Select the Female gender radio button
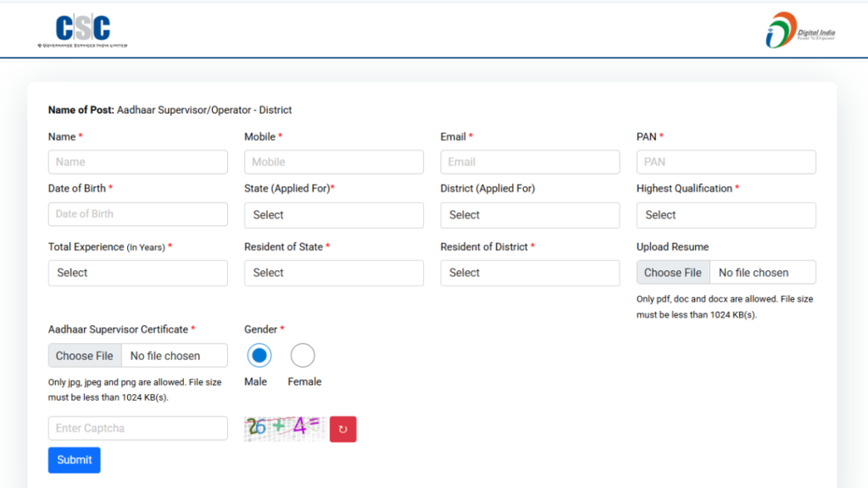The height and width of the screenshot is (488, 868). pyautogui.click(x=303, y=356)
